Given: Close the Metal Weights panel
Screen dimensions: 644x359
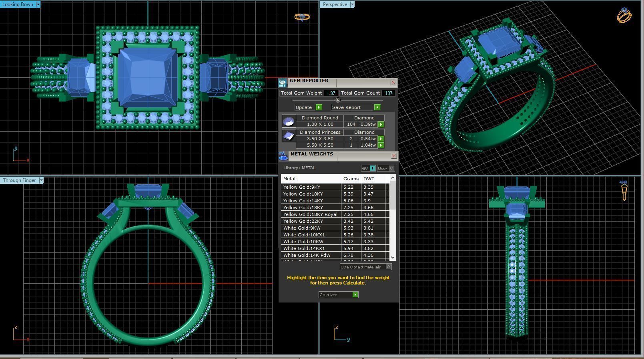Looking at the screenshot, I should coord(394,156).
